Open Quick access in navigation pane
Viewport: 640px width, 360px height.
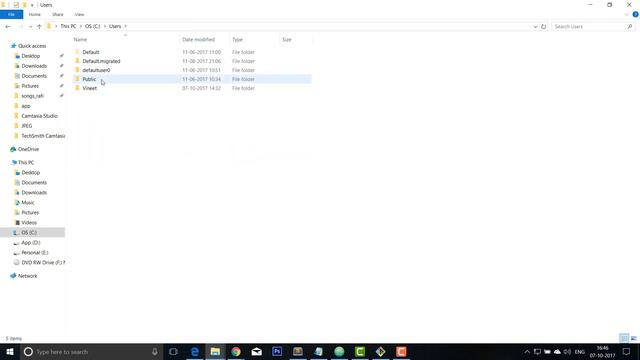(x=32, y=46)
